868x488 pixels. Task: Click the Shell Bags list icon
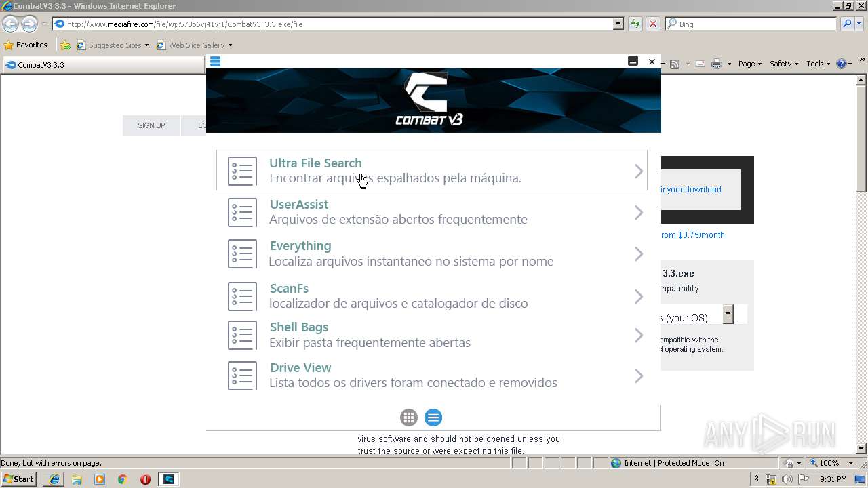[242, 335]
